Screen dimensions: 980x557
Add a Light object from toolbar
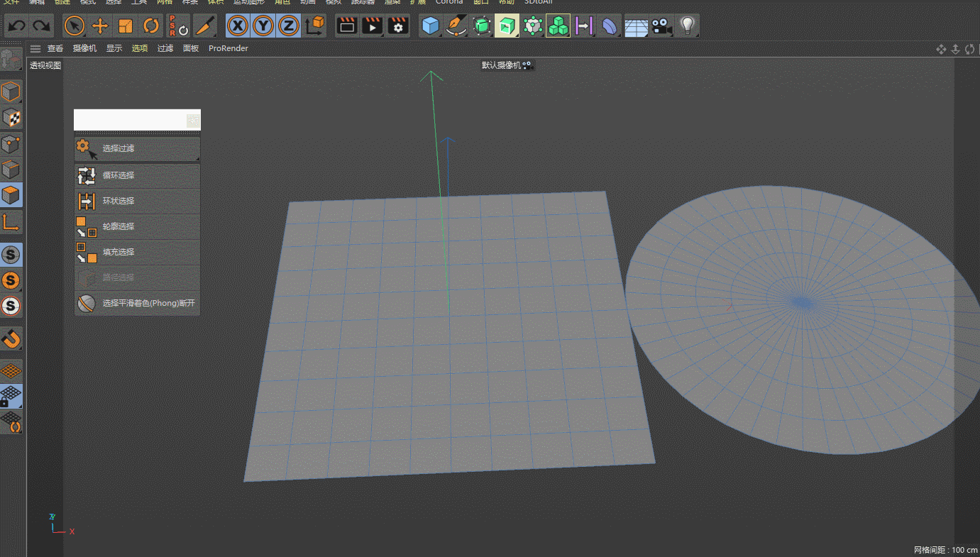tap(686, 26)
